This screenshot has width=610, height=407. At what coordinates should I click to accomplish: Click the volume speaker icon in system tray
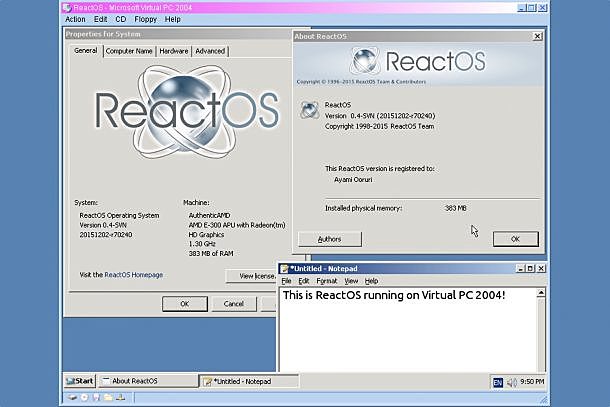point(511,382)
